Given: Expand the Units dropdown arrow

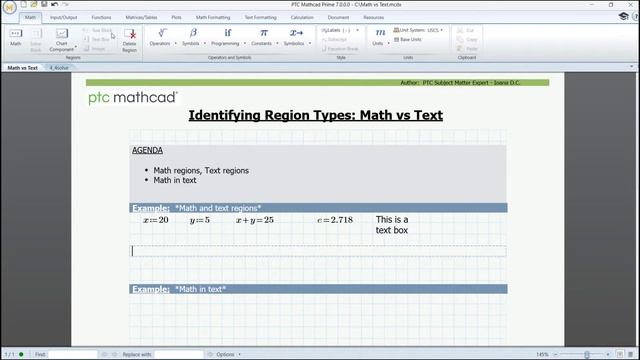Looking at the screenshot, I should click(x=388, y=43).
